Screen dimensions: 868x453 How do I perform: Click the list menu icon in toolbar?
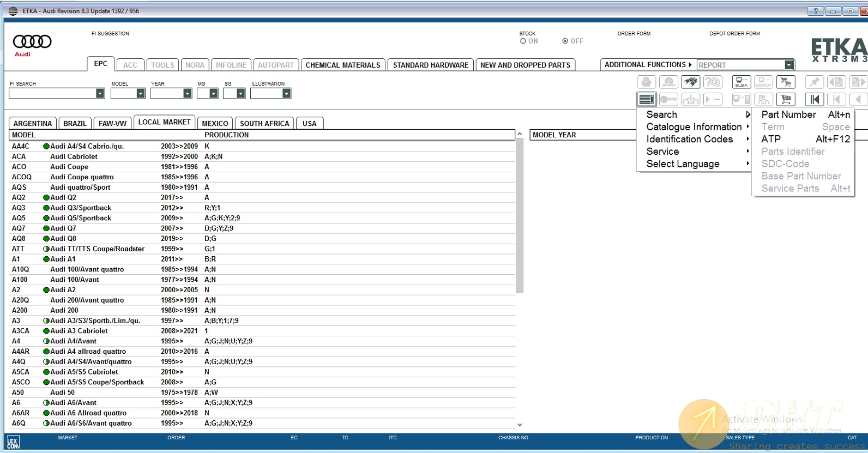(647, 99)
